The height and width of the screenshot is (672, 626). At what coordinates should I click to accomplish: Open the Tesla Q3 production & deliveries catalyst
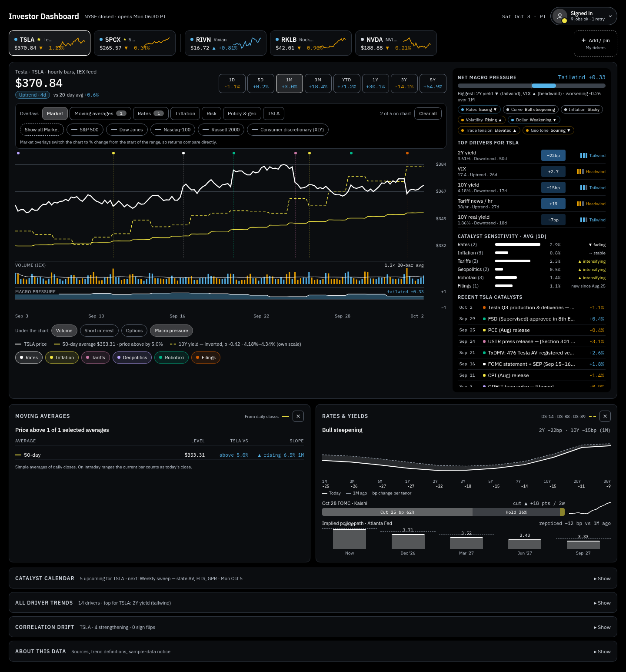tap(532, 308)
